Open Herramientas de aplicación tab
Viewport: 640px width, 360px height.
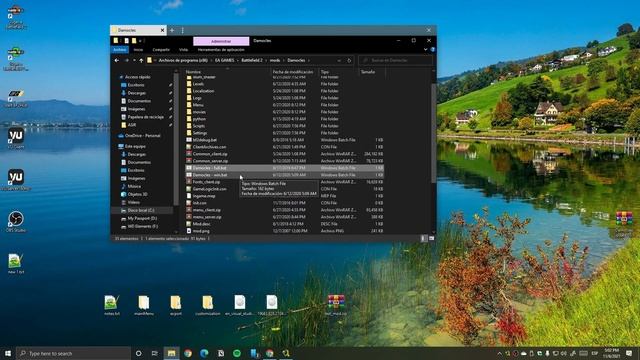221,50
